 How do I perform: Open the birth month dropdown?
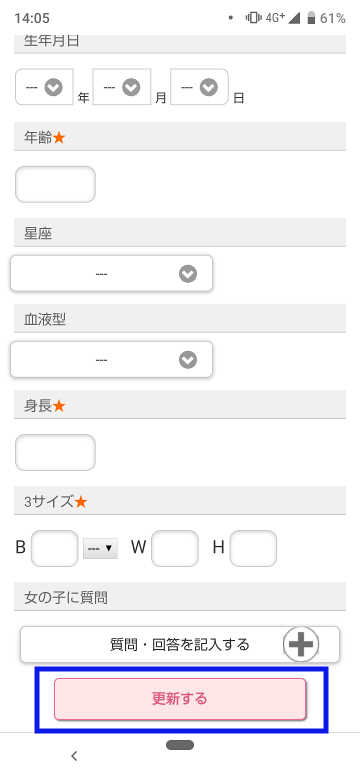[x=122, y=87]
